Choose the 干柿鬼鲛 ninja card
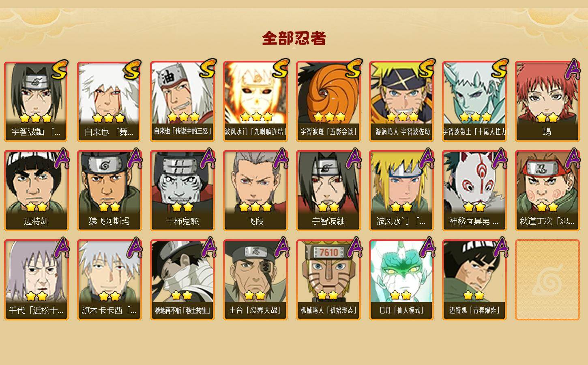588x365 pixels. click(x=182, y=191)
